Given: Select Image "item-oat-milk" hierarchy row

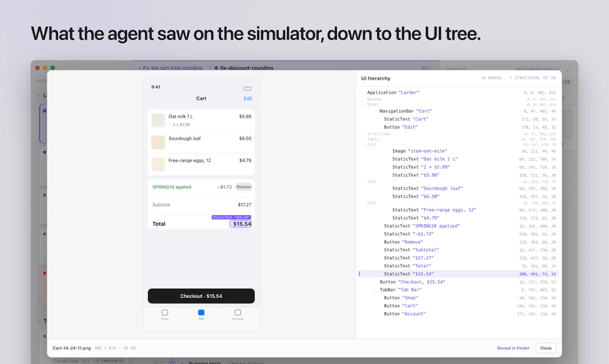Looking at the screenshot, I should (458, 151).
